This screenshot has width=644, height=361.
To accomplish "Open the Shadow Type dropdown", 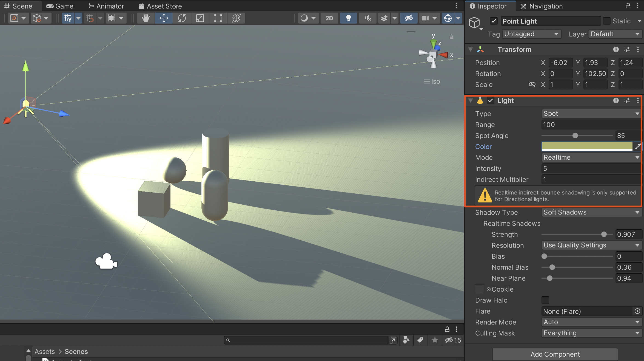I will [591, 212].
